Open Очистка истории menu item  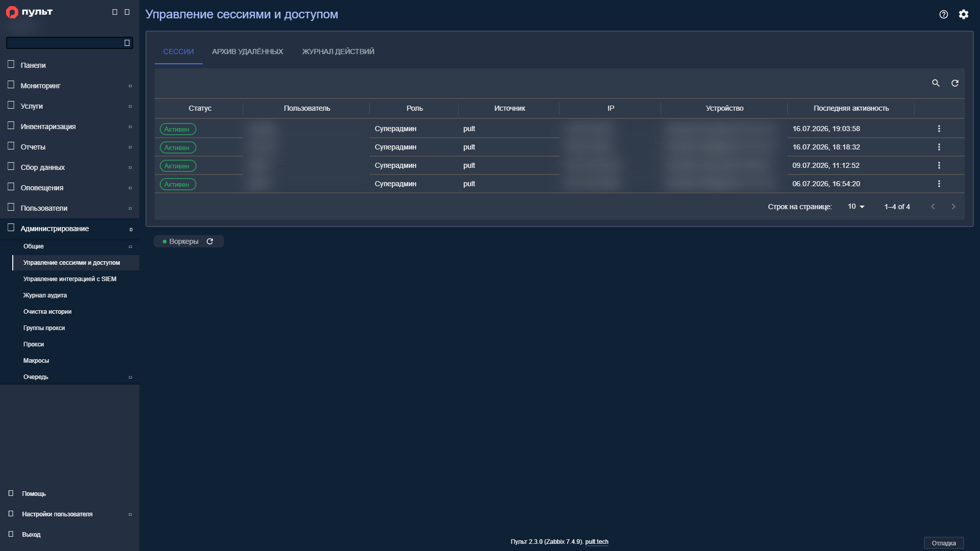(47, 312)
